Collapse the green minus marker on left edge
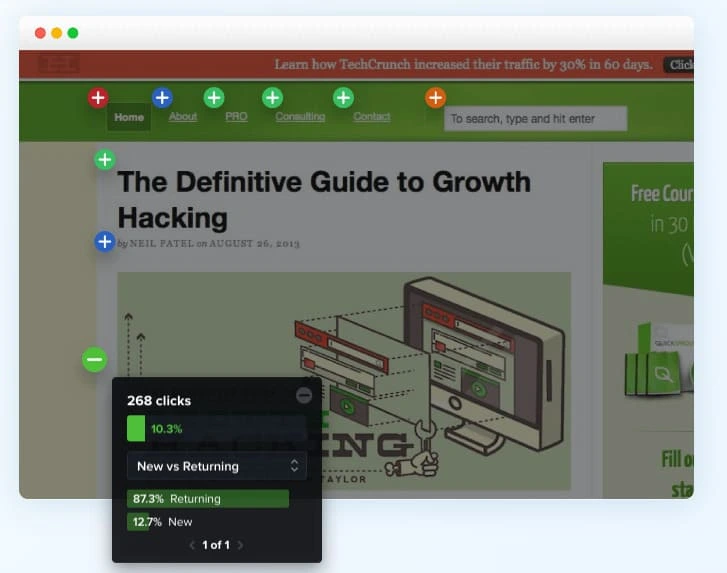 [94, 359]
